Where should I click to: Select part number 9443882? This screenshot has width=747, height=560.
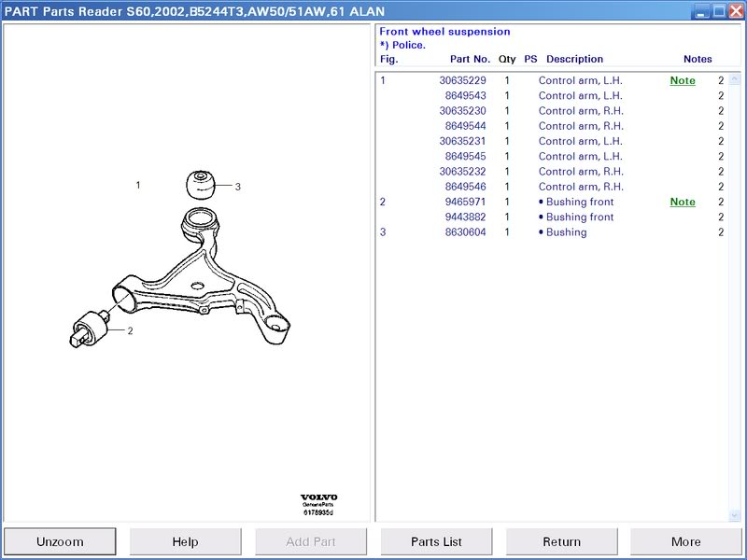(x=465, y=217)
